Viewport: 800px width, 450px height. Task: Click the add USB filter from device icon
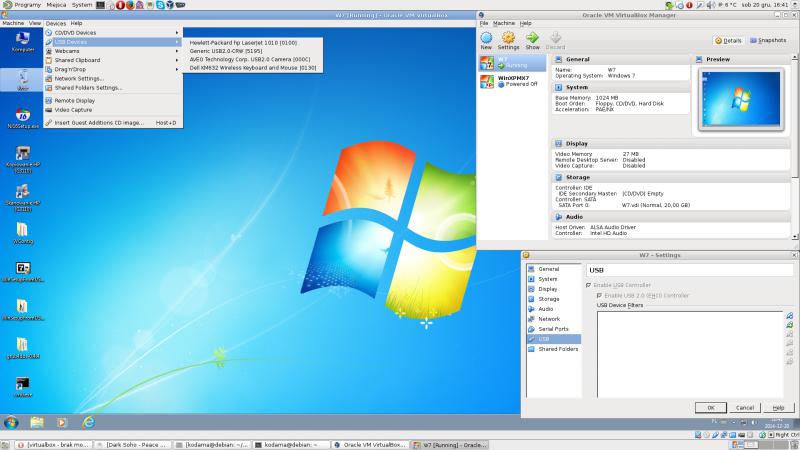coord(789,325)
